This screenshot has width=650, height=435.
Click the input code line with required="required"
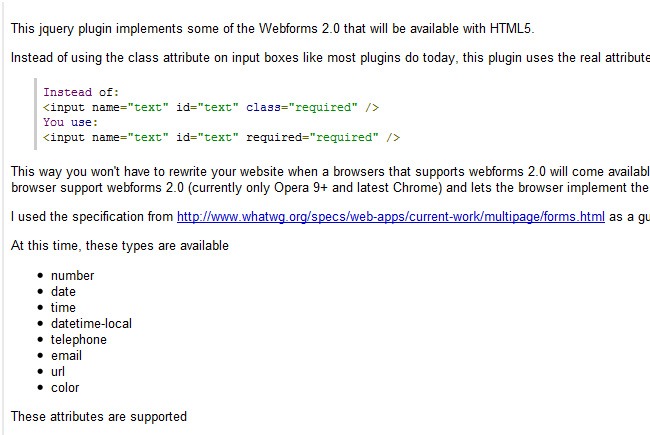tap(221, 137)
